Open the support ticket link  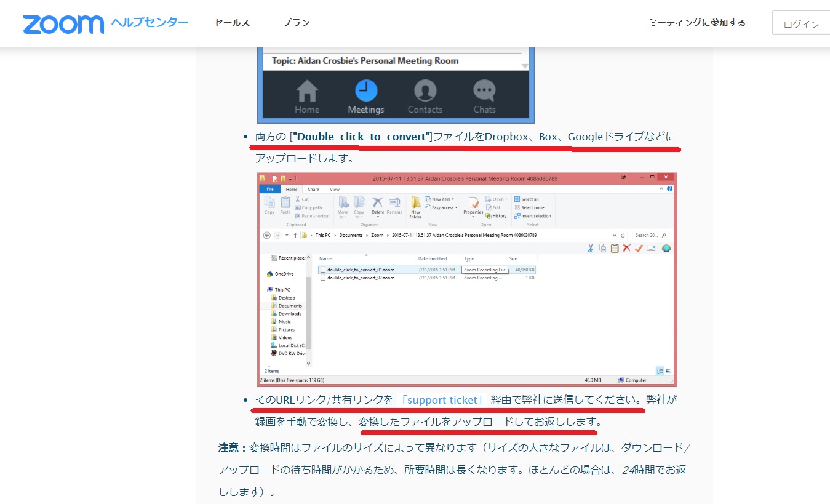tap(442, 399)
